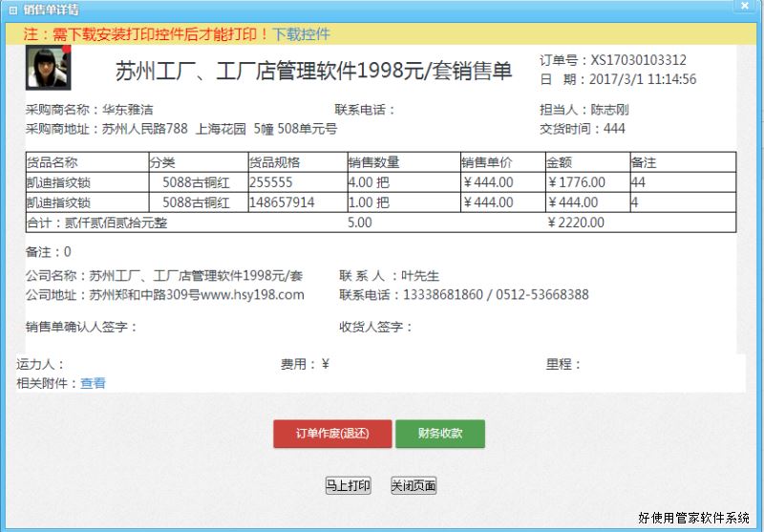Click the 合计 total text in Chinese numerals
Image resolution: width=764 pixels, height=532 pixels.
[x=97, y=223]
